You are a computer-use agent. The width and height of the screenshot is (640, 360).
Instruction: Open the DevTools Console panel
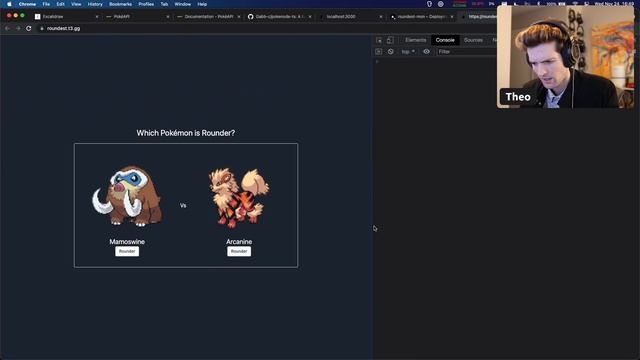(x=445, y=40)
